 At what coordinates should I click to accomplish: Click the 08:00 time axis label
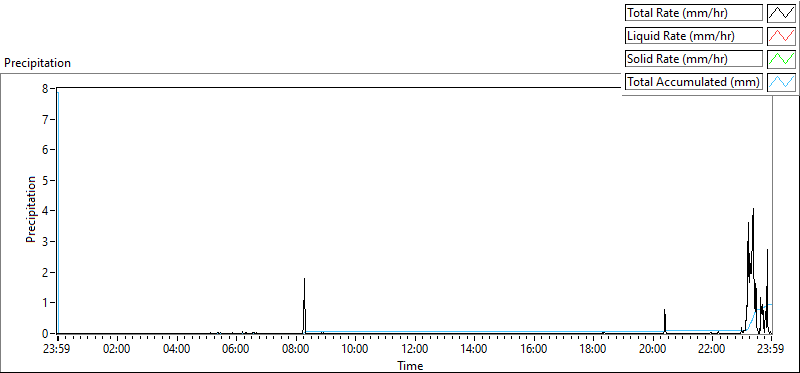point(296,350)
